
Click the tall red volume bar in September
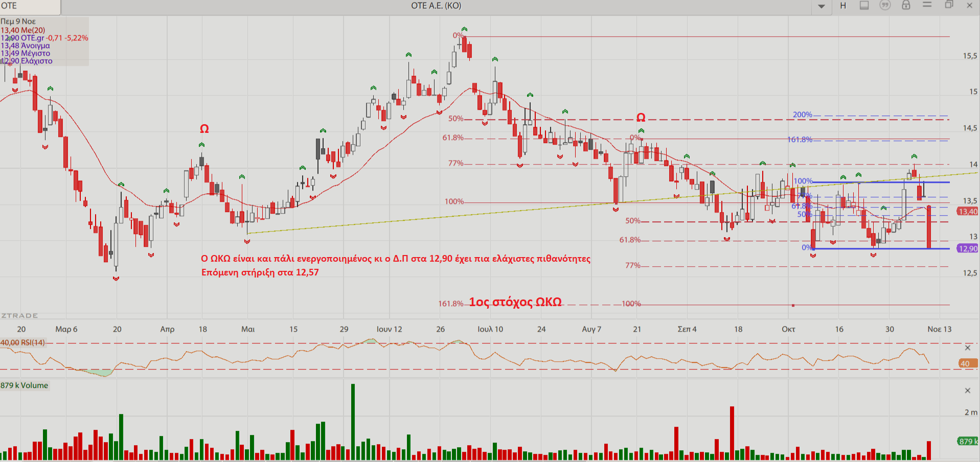coord(732,433)
